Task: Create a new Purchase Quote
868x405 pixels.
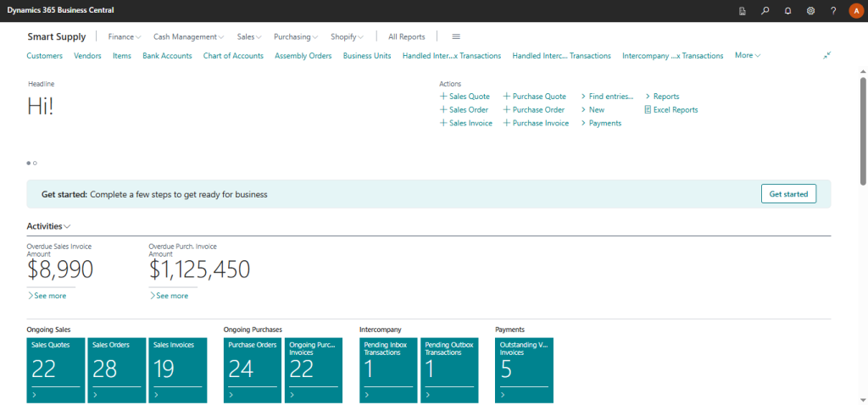Action: coord(534,97)
